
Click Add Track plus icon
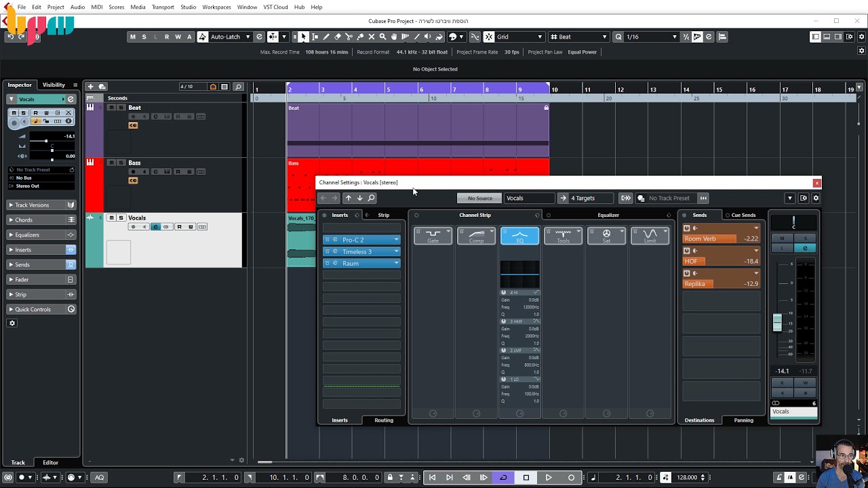coord(90,87)
